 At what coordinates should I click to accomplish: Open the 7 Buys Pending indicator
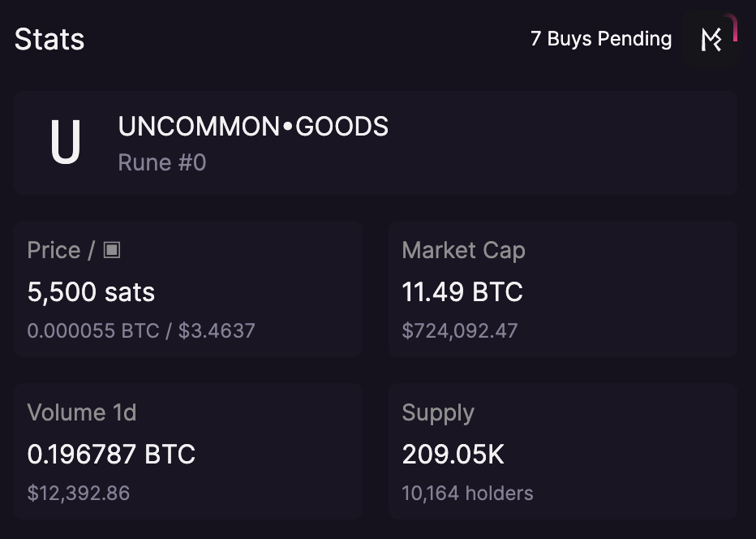600,39
